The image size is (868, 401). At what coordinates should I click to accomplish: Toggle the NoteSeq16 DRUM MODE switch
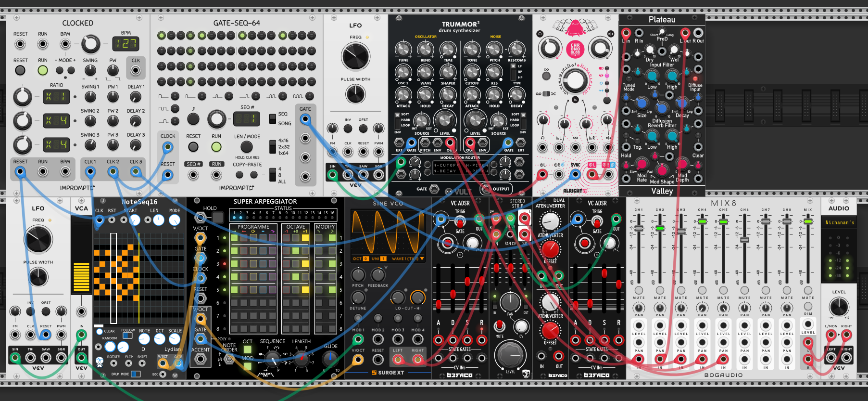click(x=136, y=374)
